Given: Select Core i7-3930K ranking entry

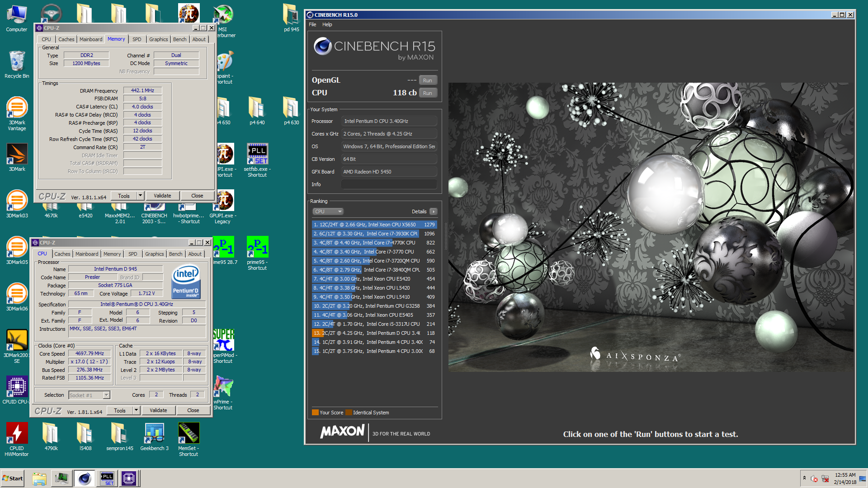Looking at the screenshot, I should click(374, 234).
